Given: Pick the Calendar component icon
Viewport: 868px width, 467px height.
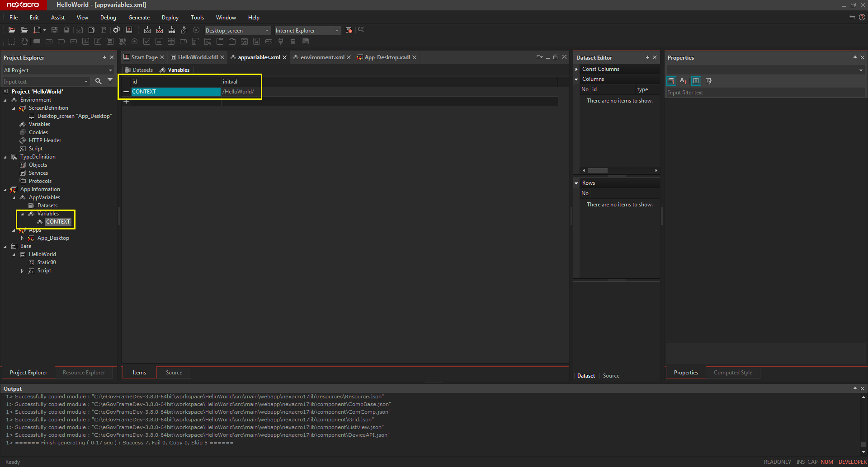Looking at the screenshot, I should pos(244,42).
